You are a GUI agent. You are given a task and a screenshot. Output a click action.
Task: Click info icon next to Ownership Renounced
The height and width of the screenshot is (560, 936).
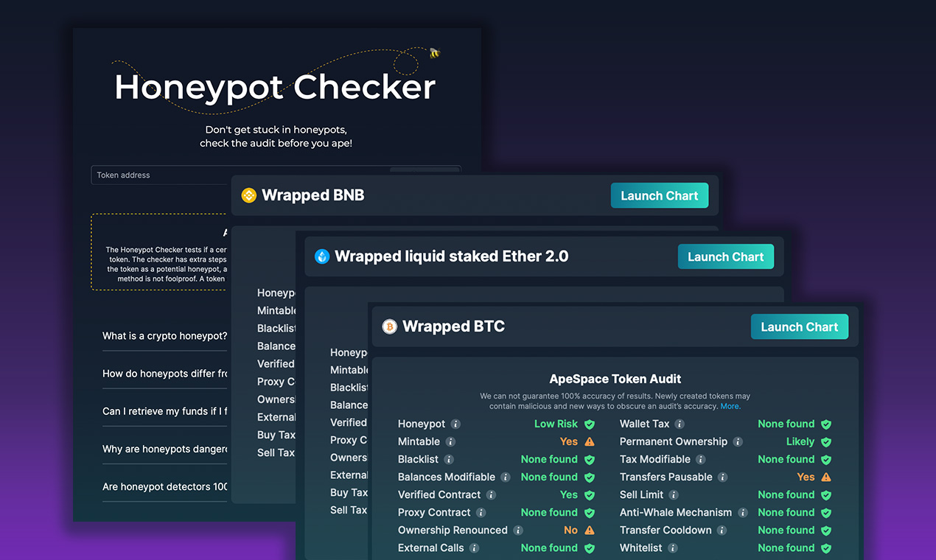click(518, 530)
